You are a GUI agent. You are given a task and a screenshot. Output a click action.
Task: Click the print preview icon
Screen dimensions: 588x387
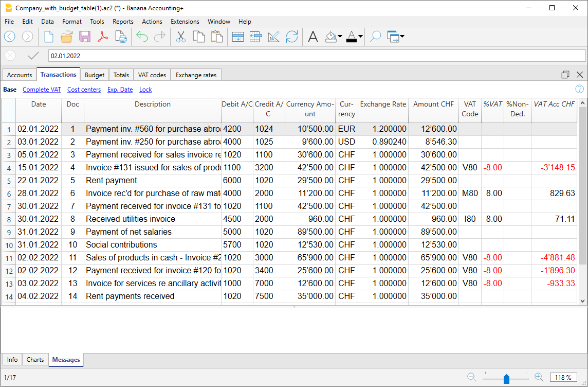pos(121,37)
